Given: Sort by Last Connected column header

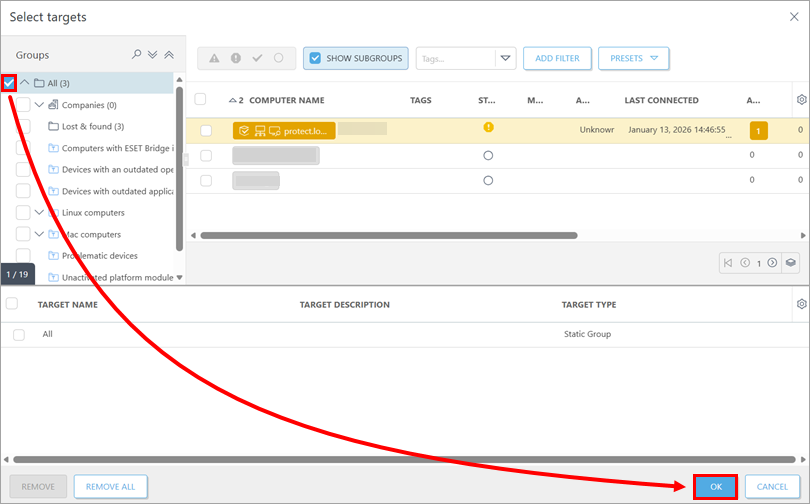Looking at the screenshot, I should pos(661,100).
